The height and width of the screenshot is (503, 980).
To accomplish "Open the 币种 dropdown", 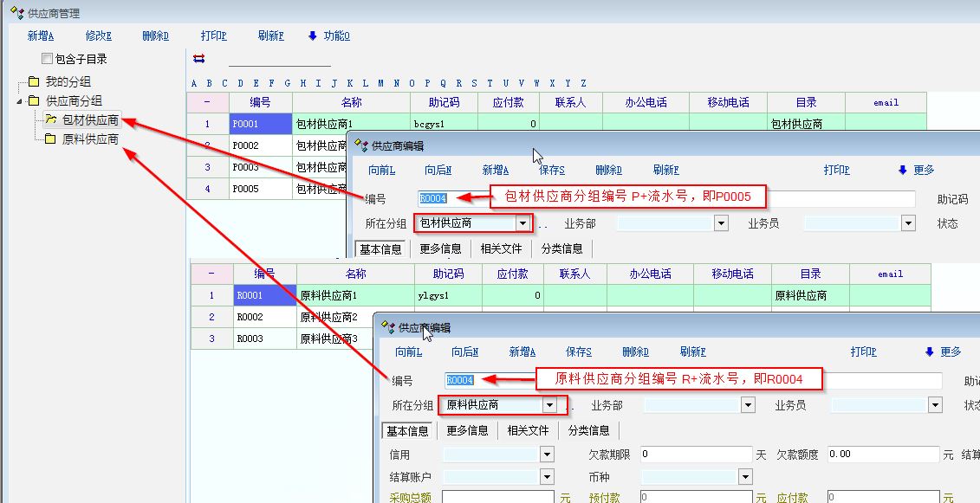I will [745, 476].
